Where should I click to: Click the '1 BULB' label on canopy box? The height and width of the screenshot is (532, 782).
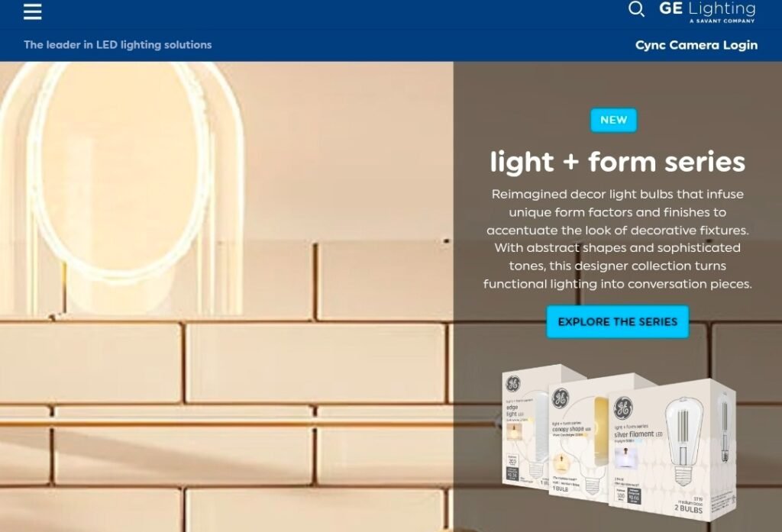(560, 488)
